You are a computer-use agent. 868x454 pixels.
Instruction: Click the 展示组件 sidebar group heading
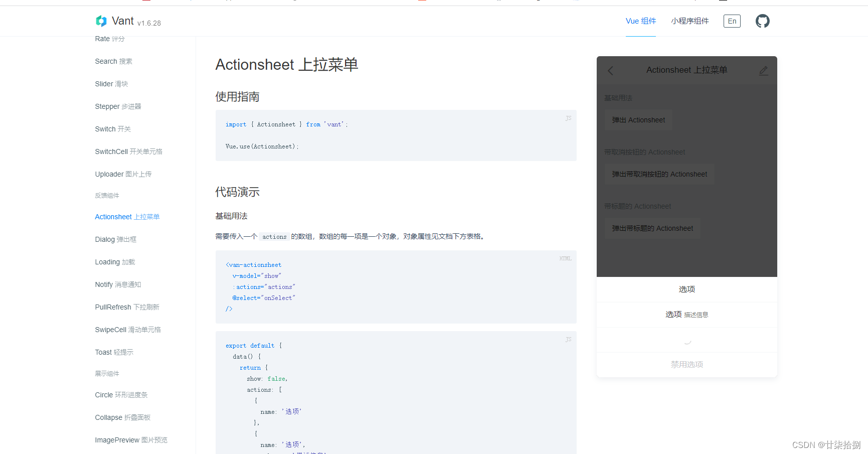107,374
